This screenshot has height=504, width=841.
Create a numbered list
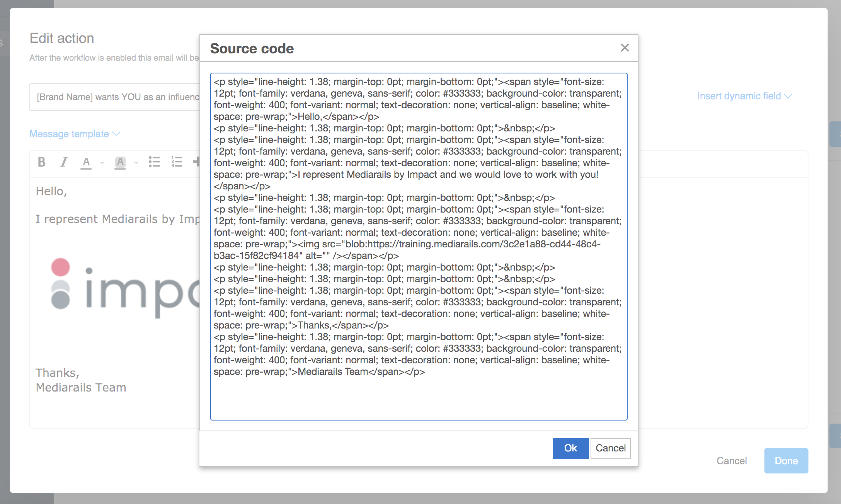(x=176, y=162)
